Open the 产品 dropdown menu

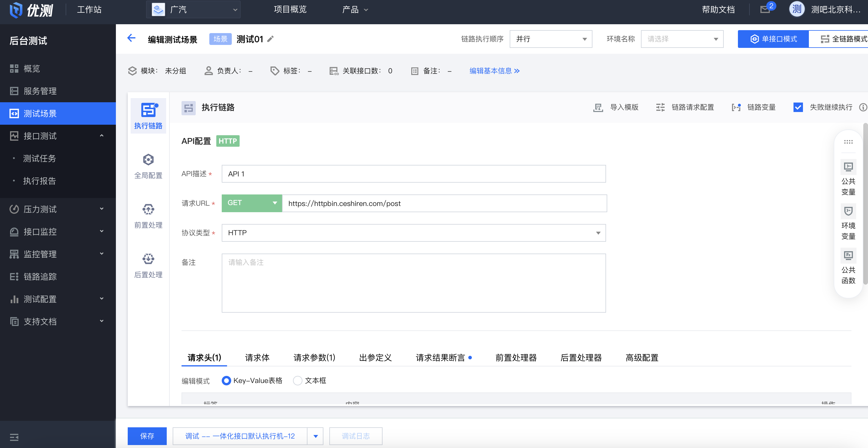click(355, 9)
